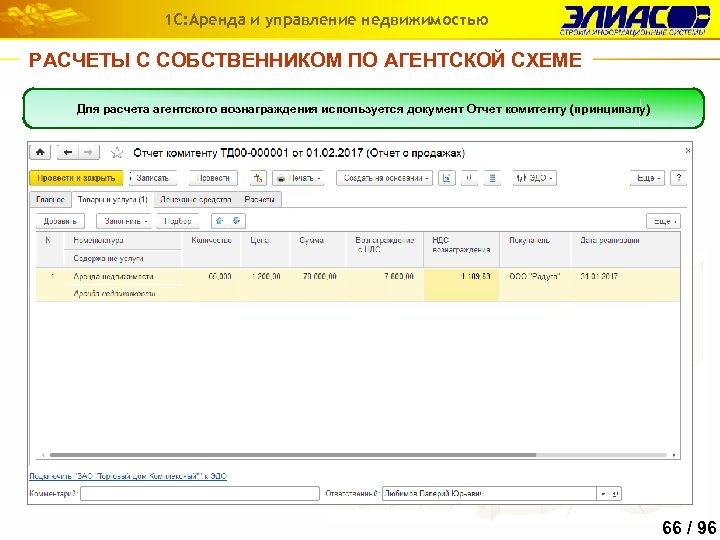The width and height of the screenshot is (720, 540).
Task: Show debit-credit postings icon
Action: point(259,178)
